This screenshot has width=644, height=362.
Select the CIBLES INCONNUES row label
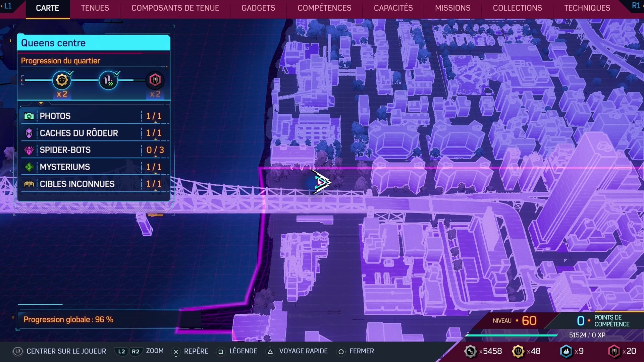point(77,184)
